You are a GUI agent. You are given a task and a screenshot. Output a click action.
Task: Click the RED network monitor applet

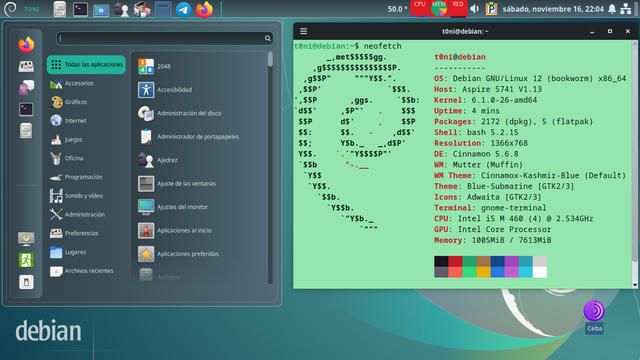[458, 8]
